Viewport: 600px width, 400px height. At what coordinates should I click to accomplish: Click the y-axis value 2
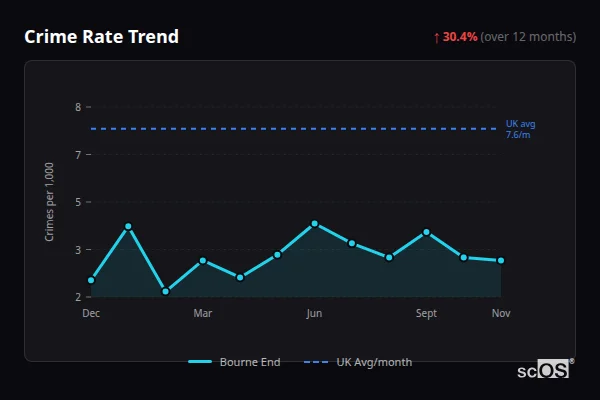(x=78, y=297)
